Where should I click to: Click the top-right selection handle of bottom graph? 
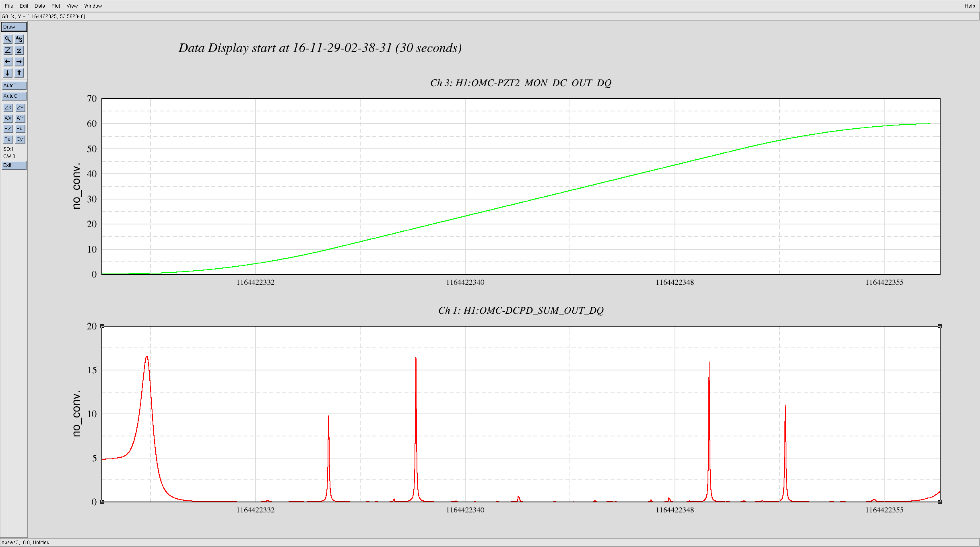click(x=940, y=326)
